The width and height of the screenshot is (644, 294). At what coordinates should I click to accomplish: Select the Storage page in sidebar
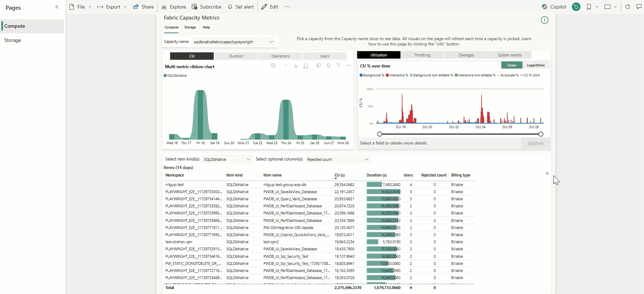pyautogui.click(x=33, y=40)
